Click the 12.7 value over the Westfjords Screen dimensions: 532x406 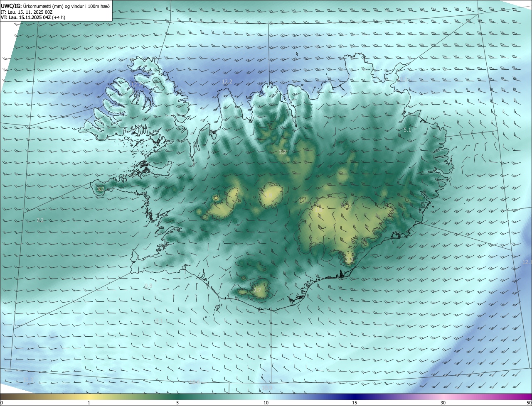pos(136,84)
